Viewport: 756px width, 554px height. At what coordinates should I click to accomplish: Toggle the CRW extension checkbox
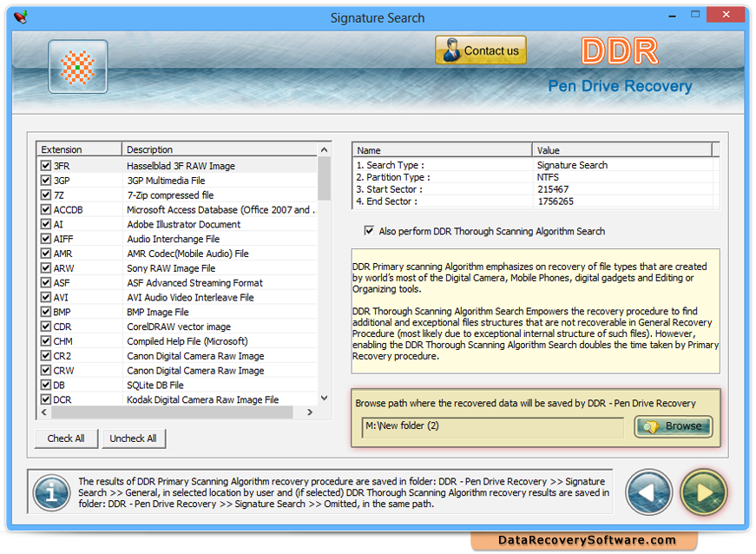click(x=46, y=370)
